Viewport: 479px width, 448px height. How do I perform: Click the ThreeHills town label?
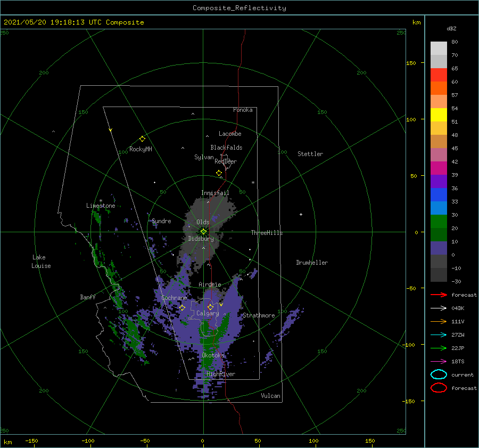267,233
